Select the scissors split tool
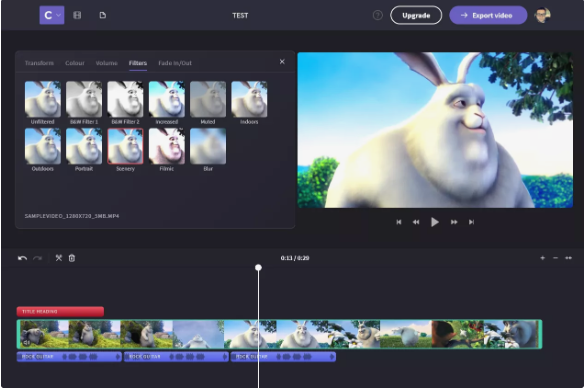 point(59,258)
